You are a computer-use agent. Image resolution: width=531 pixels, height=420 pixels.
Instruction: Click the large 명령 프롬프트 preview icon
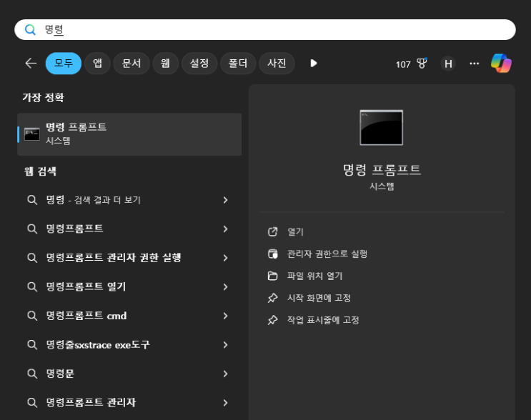382,128
